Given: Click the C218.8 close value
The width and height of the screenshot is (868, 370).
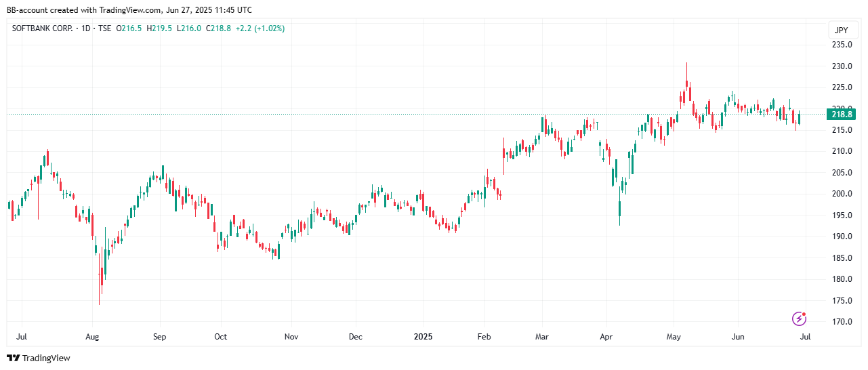Looking at the screenshot, I should click(218, 28).
